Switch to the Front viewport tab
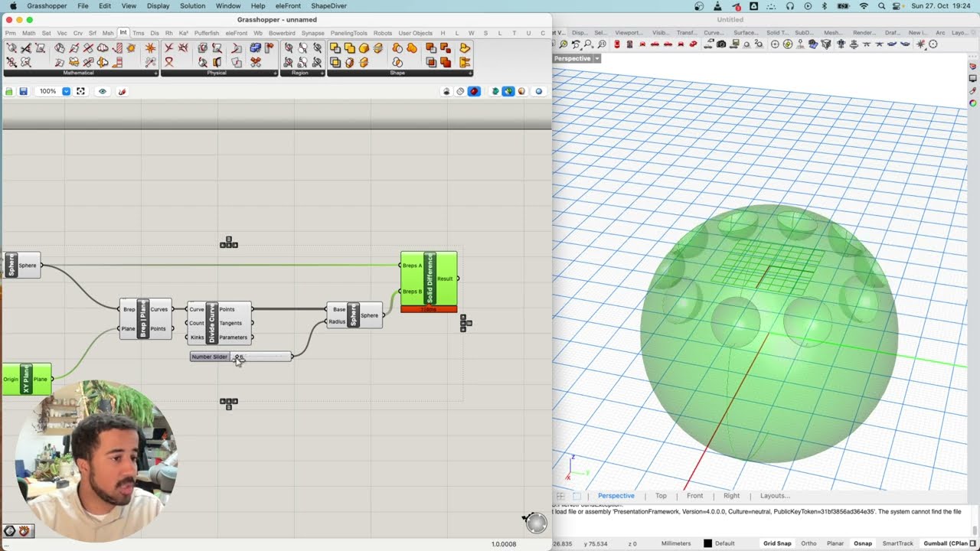Image resolution: width=980 pixels, height=551 pixels. (694, 496)
